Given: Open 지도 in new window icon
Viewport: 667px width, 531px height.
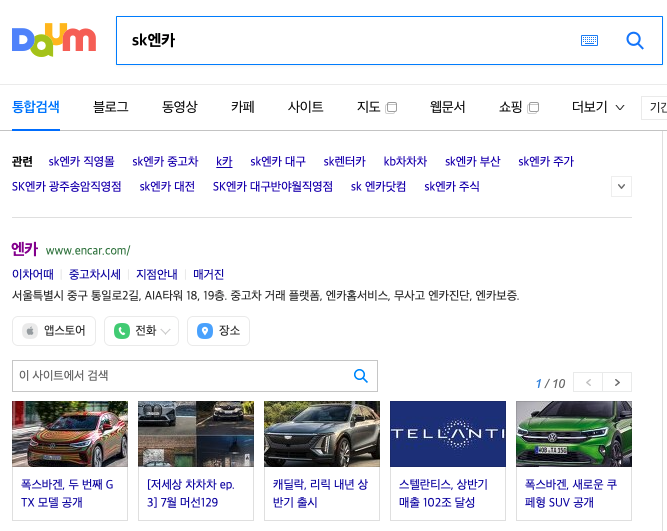Looking at the screenshot, I should [391, 108].
